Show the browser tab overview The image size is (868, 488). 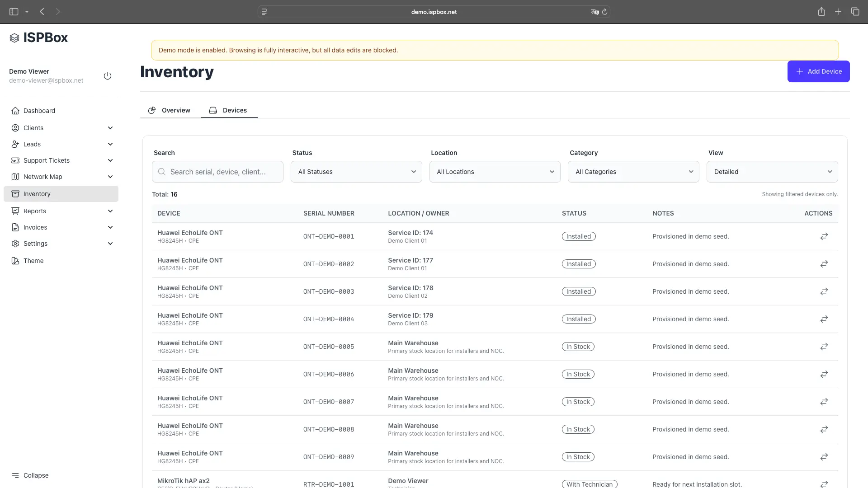click(855, 12)
